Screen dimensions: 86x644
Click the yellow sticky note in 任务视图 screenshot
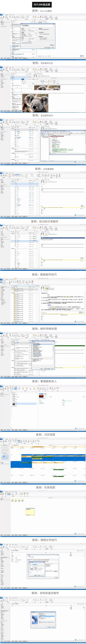point(30,512)
